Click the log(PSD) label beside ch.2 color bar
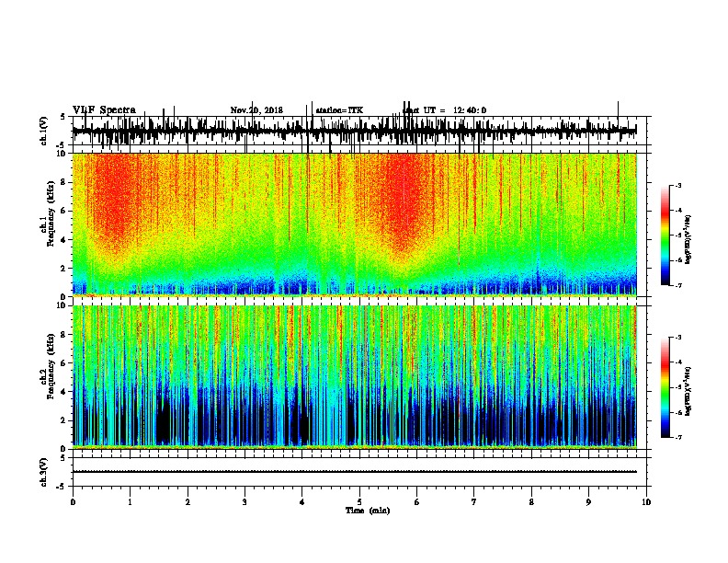 pos(688,391)
